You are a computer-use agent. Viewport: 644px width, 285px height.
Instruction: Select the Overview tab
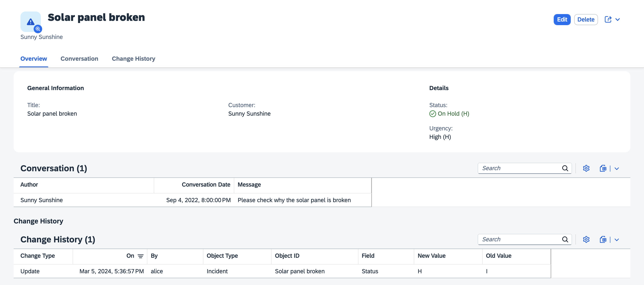pyautogui.click(x=33, y=59)
